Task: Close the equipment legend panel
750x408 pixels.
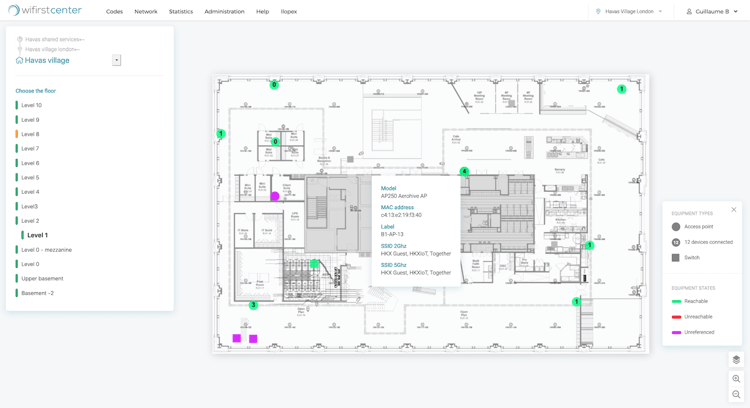Action: pos(733,210)
